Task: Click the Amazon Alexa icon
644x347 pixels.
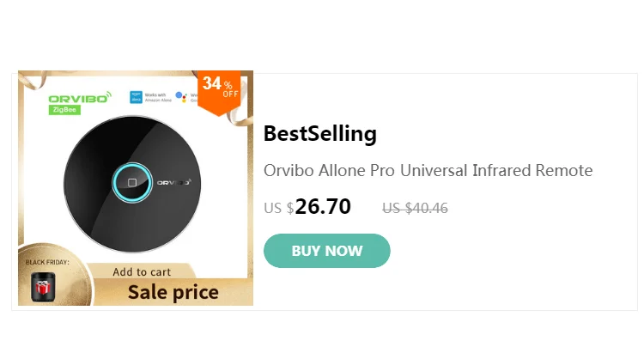Action: point(136,97)
